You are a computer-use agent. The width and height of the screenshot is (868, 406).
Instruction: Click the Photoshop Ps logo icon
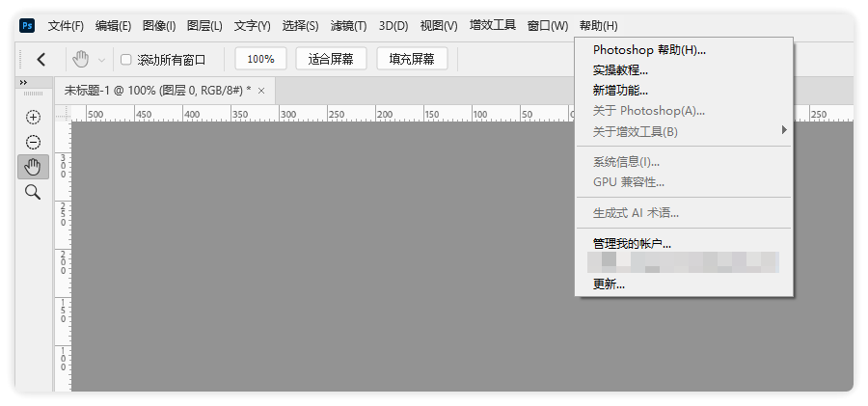(27, 25)
